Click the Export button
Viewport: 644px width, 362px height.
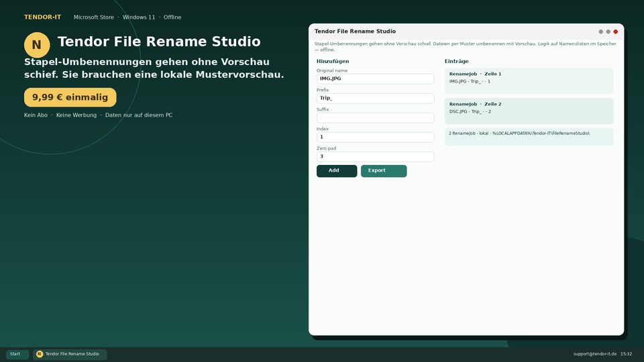(x=384, y=171)
